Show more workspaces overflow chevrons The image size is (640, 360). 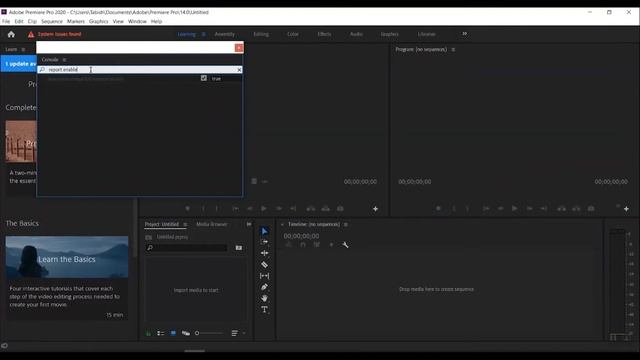464,34
